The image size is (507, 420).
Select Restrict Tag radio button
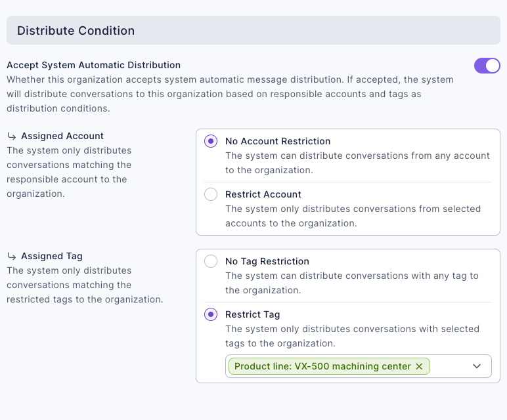pyautogui.click(x=211, y=314)
